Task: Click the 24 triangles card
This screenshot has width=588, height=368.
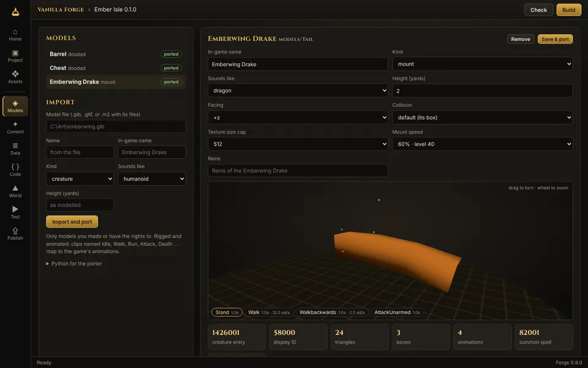Action: (x=360, y=337)
